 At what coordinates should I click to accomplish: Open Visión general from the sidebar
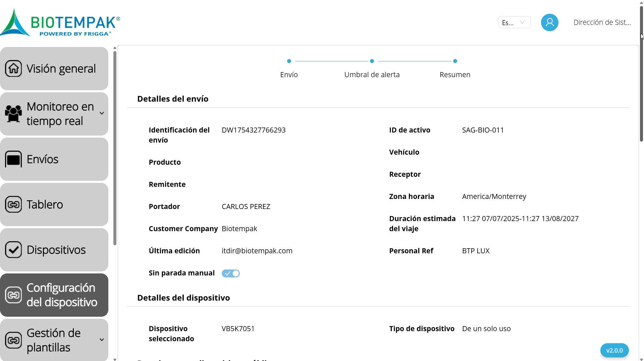pos(54,68)
